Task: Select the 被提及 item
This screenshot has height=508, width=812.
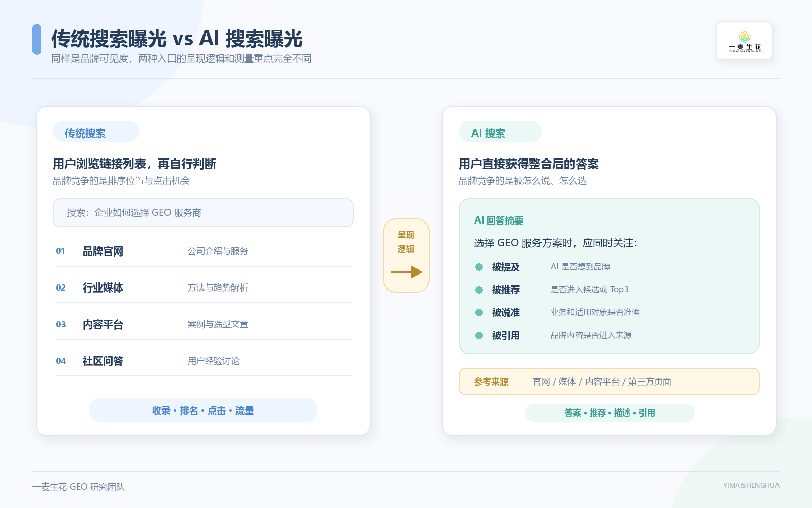Action: tap(506, 267)
